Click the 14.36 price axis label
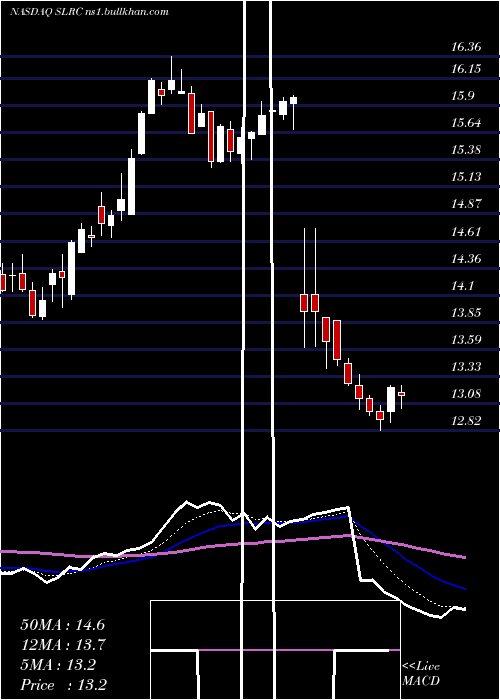This screenshot has width=500, height=700. point(466,258)
